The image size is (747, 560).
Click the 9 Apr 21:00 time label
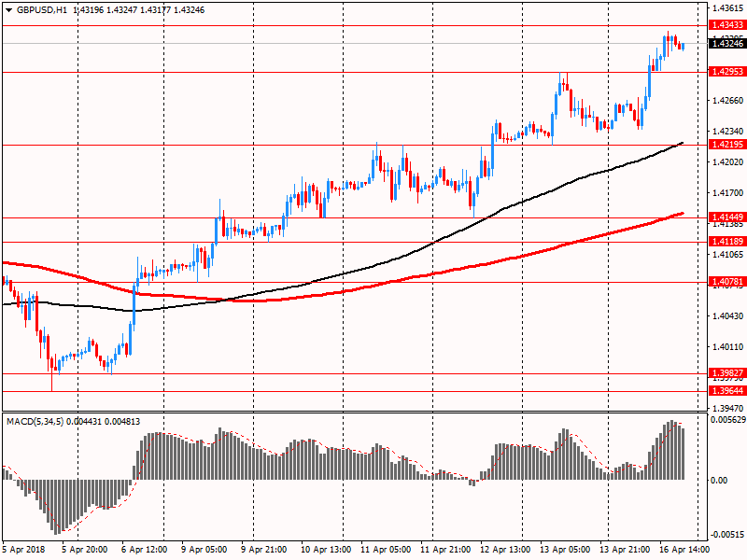[264, 550]
